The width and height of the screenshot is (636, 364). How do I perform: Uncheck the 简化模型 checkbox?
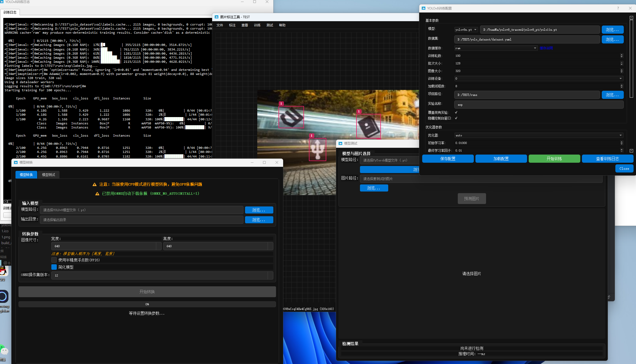(54, 267)
